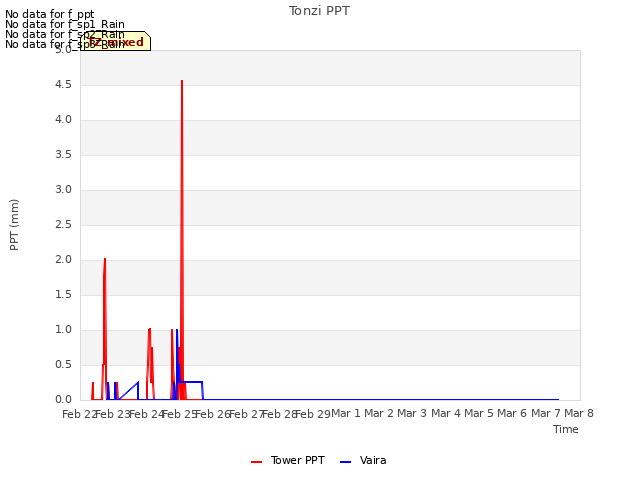Click the Mar 2 x-axis label
Screen dimensions: 640x480
[379, 413]
